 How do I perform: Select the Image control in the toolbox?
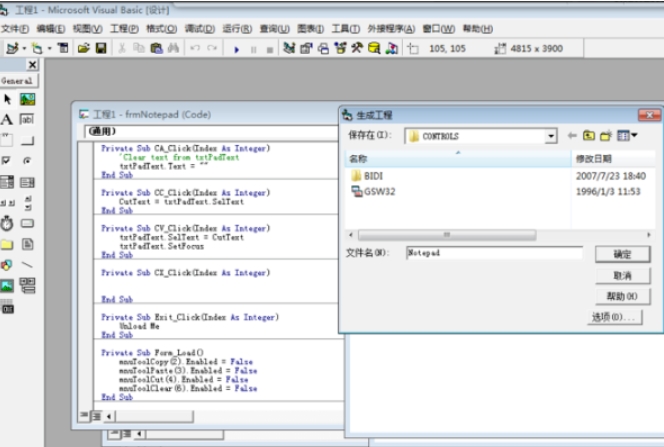coord(7,286)
